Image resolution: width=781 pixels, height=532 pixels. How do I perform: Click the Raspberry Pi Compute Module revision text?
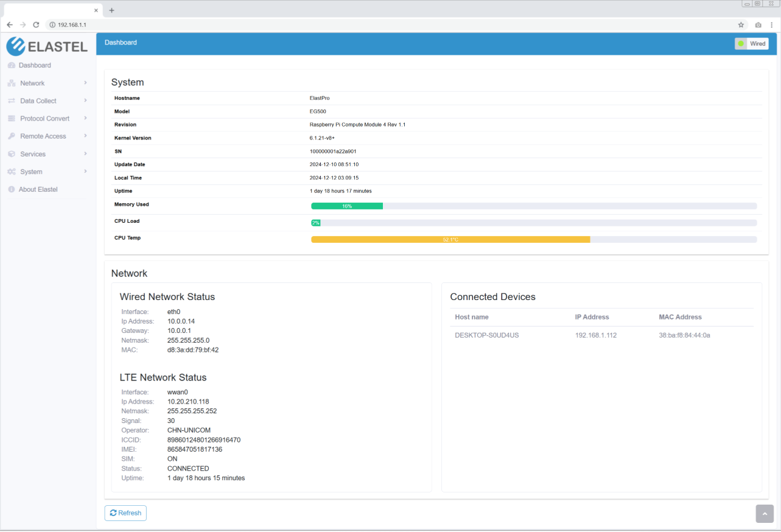[x=357, y=125]
